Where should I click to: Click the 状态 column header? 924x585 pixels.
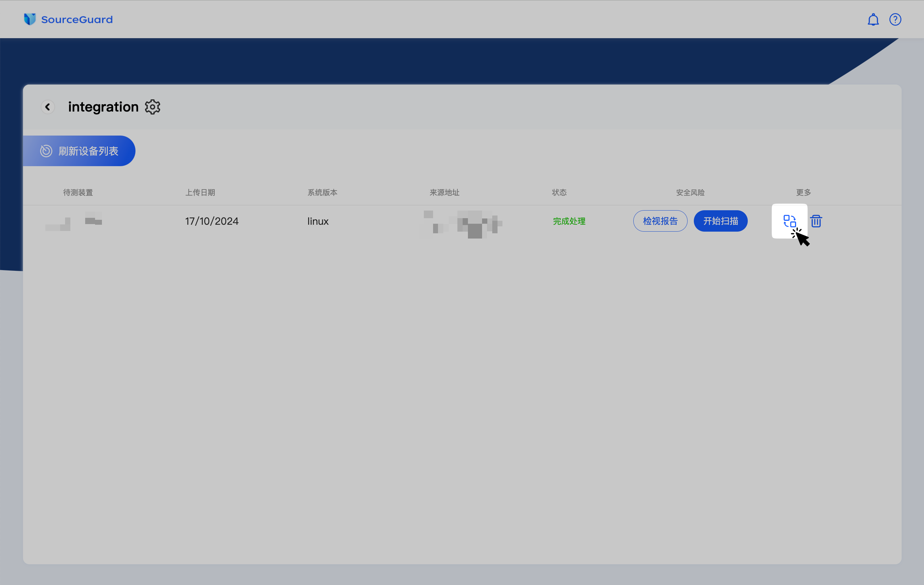(x=559, y=192)
